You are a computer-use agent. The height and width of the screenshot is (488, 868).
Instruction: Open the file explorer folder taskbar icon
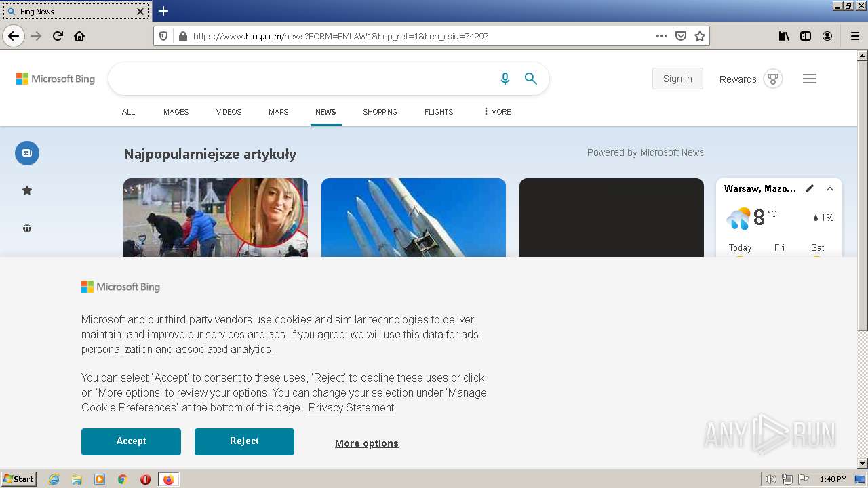coord(77,479)
